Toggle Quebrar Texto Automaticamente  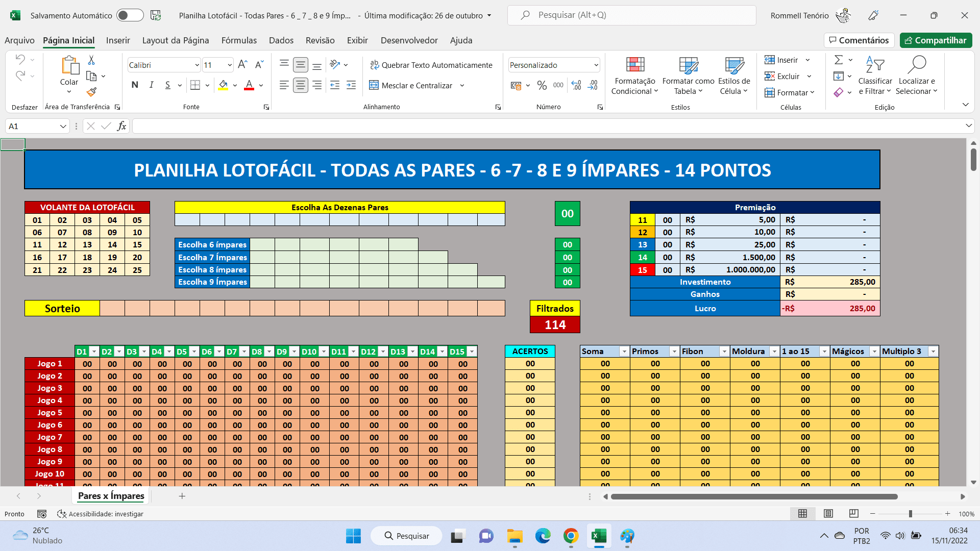click(431, 65)
